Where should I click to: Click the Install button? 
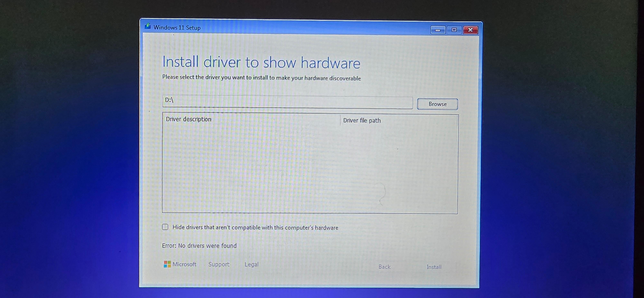point(434,267)
